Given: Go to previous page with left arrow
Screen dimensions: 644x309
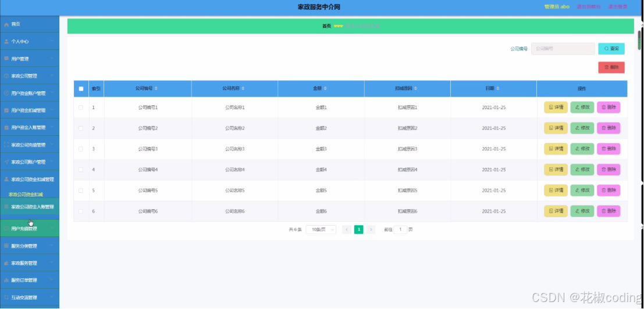Looking at the screenshot, I should pos(347,229).
